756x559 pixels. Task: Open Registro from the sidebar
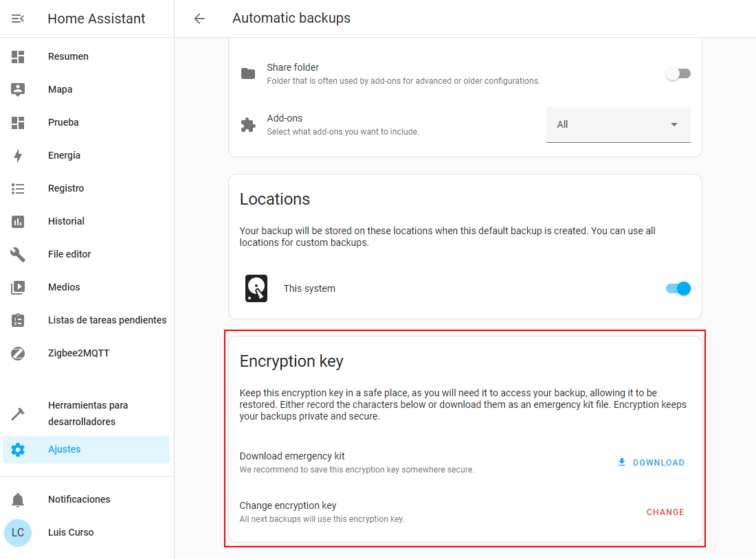point(66,188)
